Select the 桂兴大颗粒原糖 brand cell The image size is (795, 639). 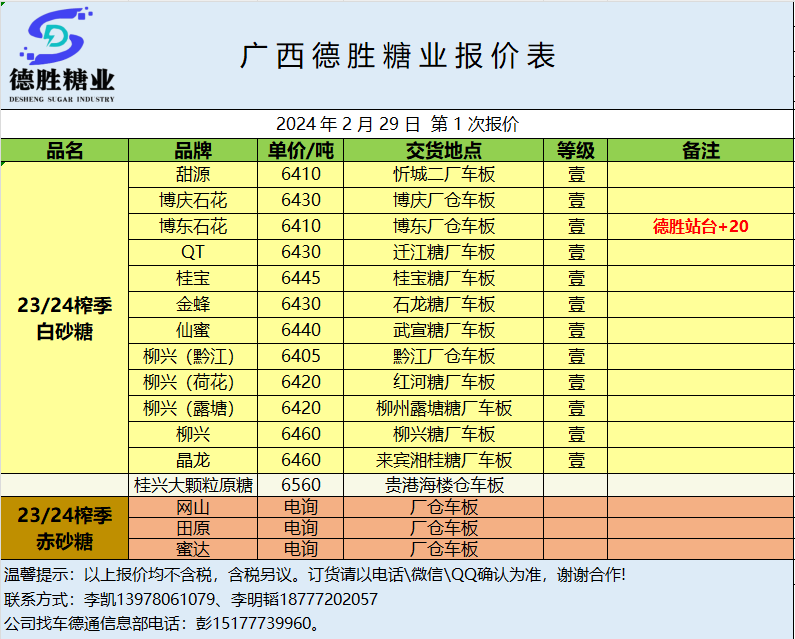193,486
